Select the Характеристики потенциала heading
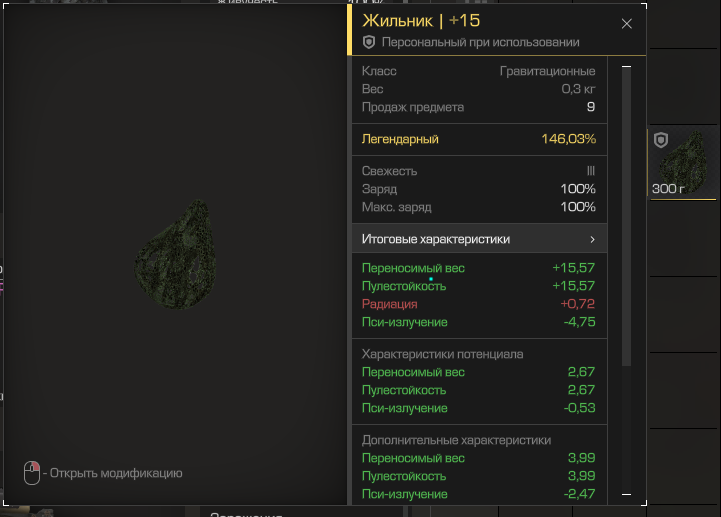 coord(442,354)
